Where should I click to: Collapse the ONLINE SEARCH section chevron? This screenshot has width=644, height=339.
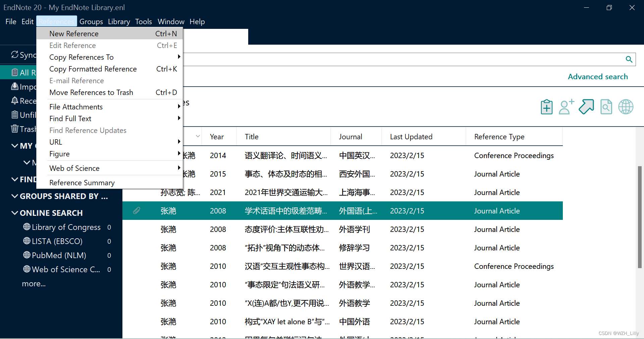tap(15, 213)
